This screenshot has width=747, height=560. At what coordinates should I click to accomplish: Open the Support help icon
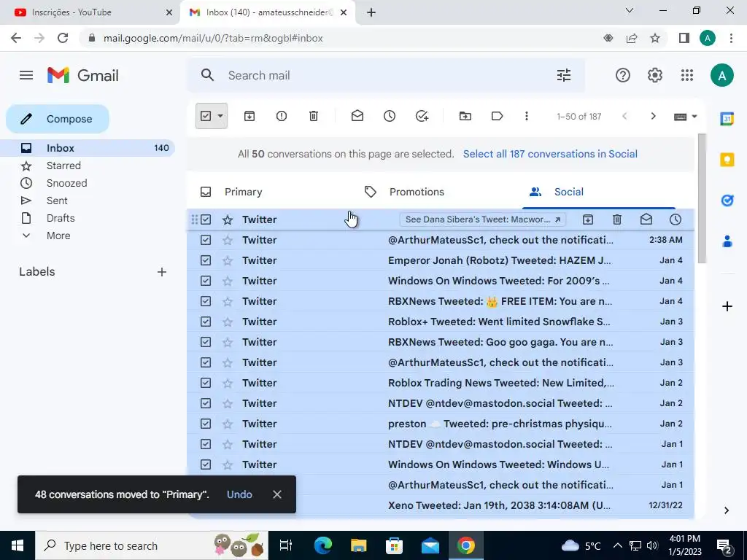pos(623,75)
